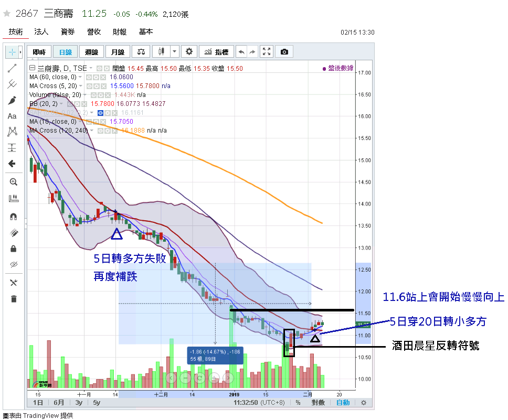Expand SAR indicator dropdown arrow
508x420 pixels.
[92, 113]
